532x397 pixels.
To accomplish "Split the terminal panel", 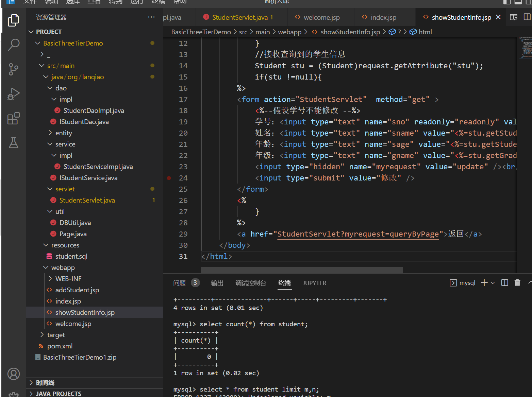I will coord(505,283).
